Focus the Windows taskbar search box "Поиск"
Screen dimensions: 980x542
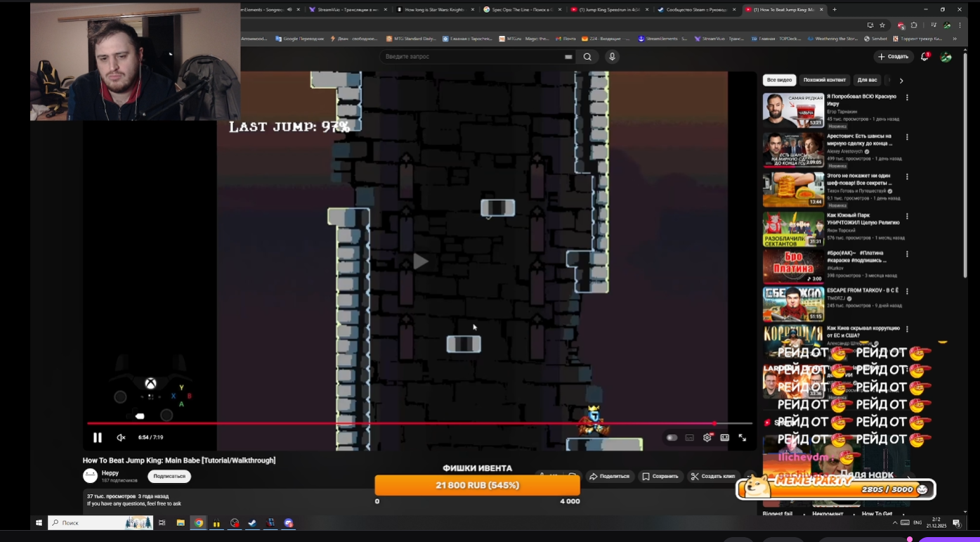pos(100,523)
